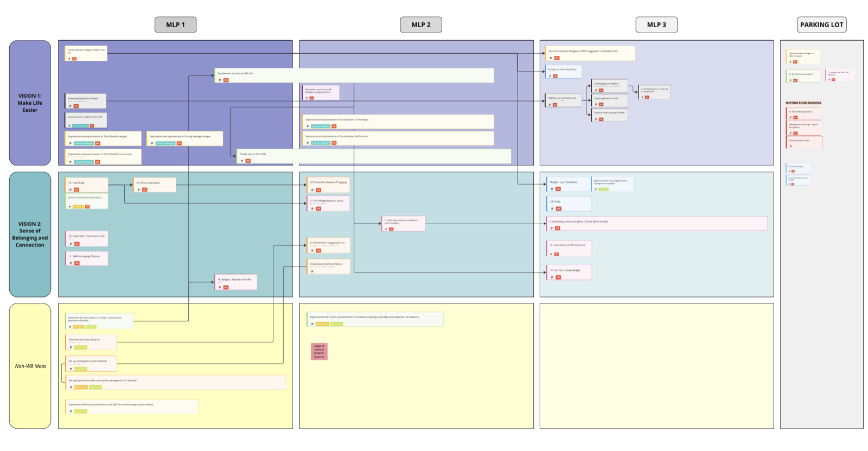Click WB tag on Suggestion of Relevant Files card
Viewport: 868px width, 451px height.
[x=557, y=58]
